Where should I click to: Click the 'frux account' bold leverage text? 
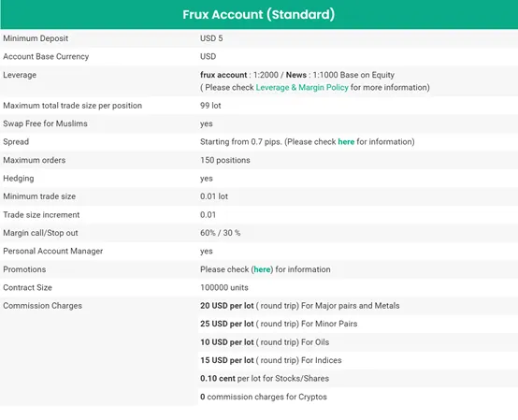pos(223,75)
